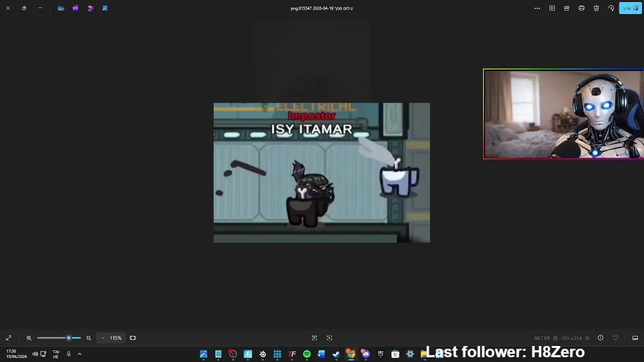Click the fit-to-window icon next to 195%
This screenshot has height=362, width=644.
tap(133, 338)
